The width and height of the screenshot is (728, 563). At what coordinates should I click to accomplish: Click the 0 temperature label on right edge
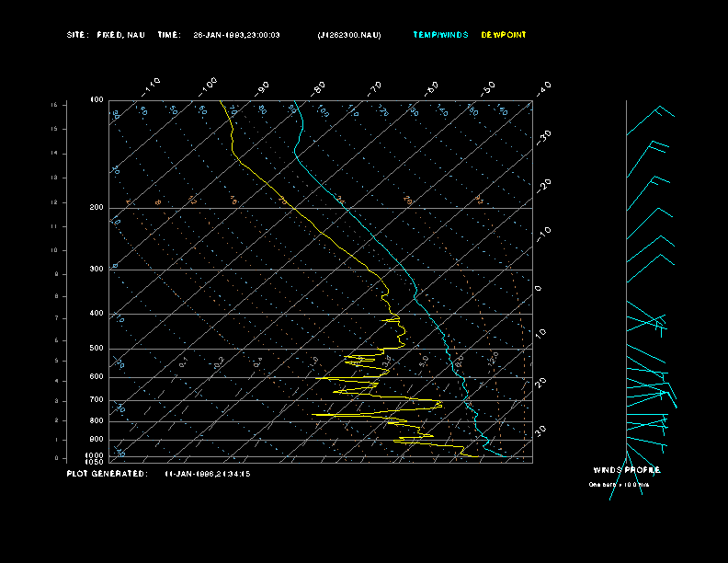click(x=539, y=289)
